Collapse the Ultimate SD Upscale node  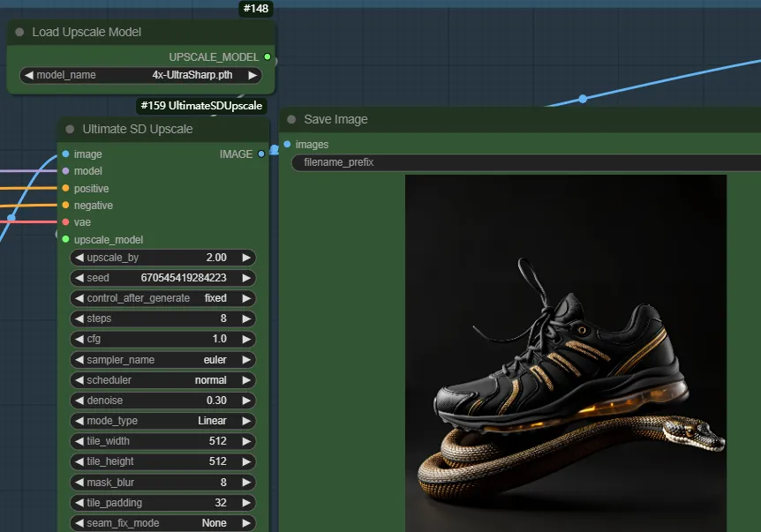pyautogui.click(x=70, y=130)
